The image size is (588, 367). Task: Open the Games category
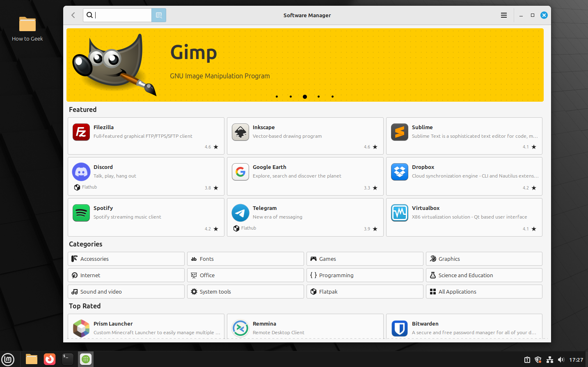365,259
